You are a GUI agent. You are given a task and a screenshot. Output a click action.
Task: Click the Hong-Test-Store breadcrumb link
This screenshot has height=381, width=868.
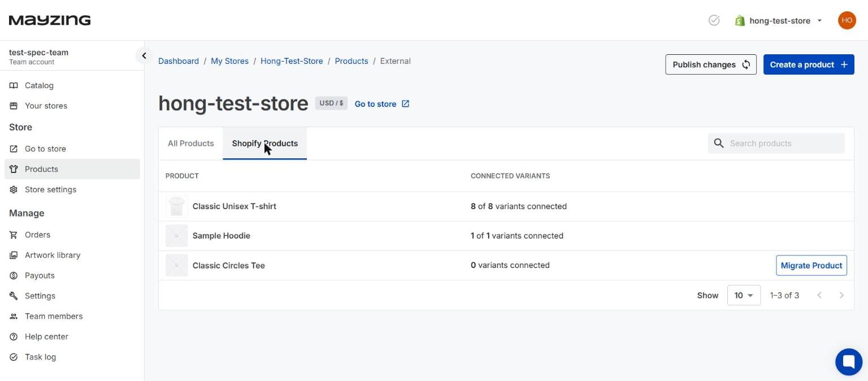[292, 61]
